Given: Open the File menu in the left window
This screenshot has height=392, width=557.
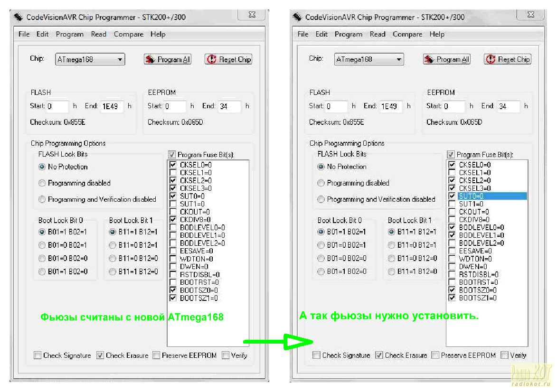Looking at the screenshot, I should click(x=24, y=34).
